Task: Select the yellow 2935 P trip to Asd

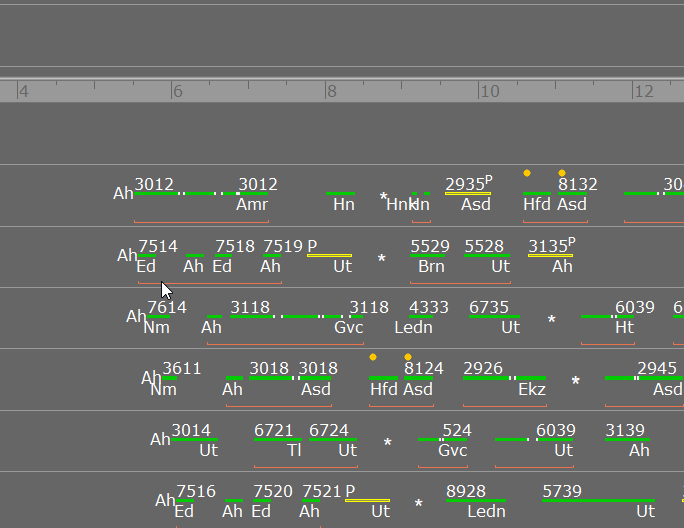Action: (468, 193)
